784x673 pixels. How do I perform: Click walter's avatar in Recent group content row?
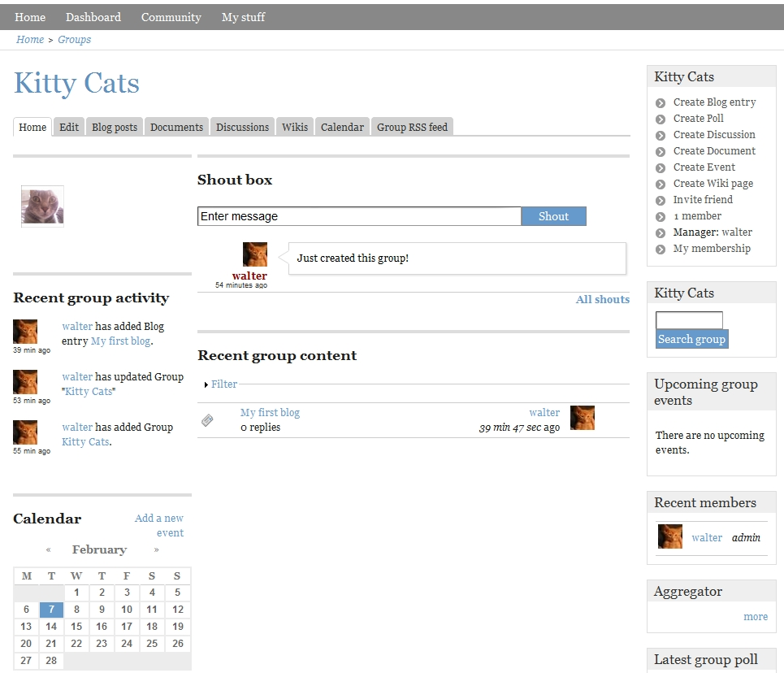(x=583, y=418)
